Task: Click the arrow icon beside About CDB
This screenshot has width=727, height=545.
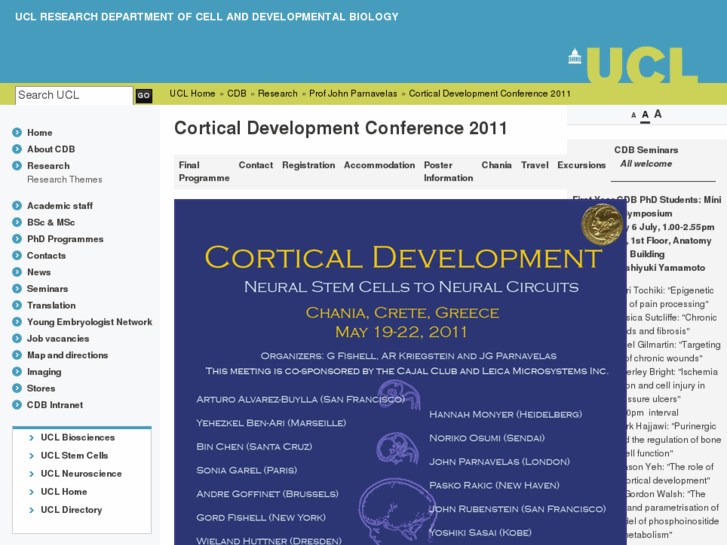Action: pyautogui.click(x=17, y=149)
